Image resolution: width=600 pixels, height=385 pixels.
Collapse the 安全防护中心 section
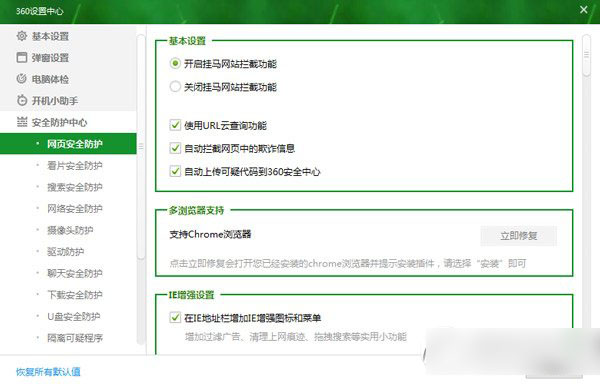click(68, 122)
